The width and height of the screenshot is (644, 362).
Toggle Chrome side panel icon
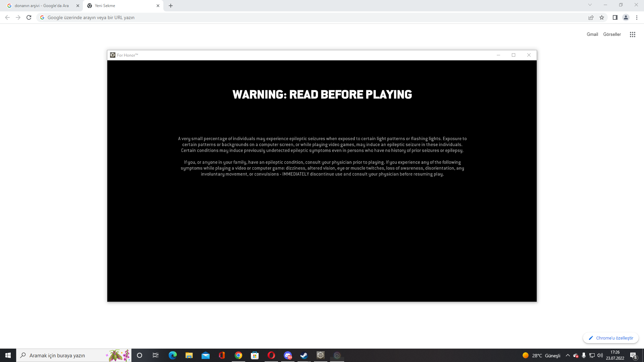615,17
